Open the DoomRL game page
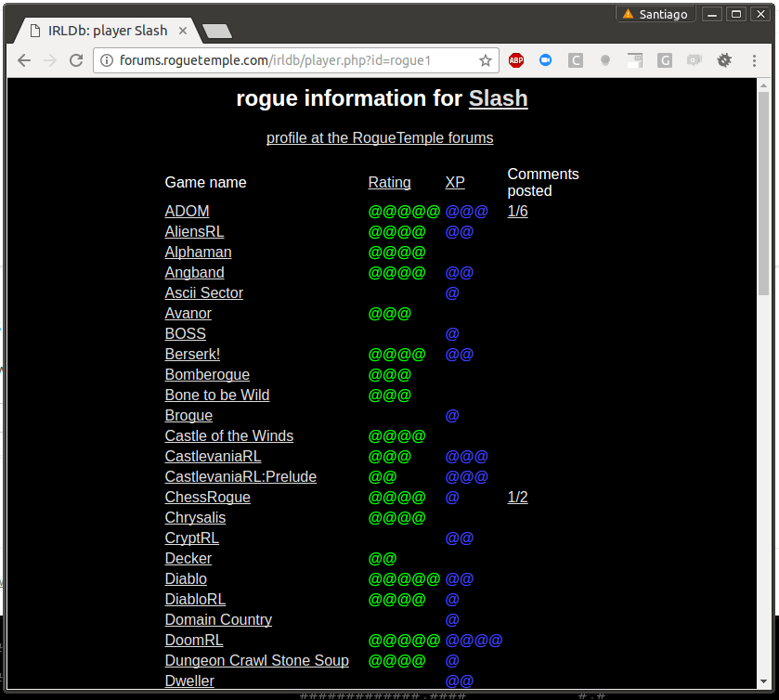 [194, 641]
